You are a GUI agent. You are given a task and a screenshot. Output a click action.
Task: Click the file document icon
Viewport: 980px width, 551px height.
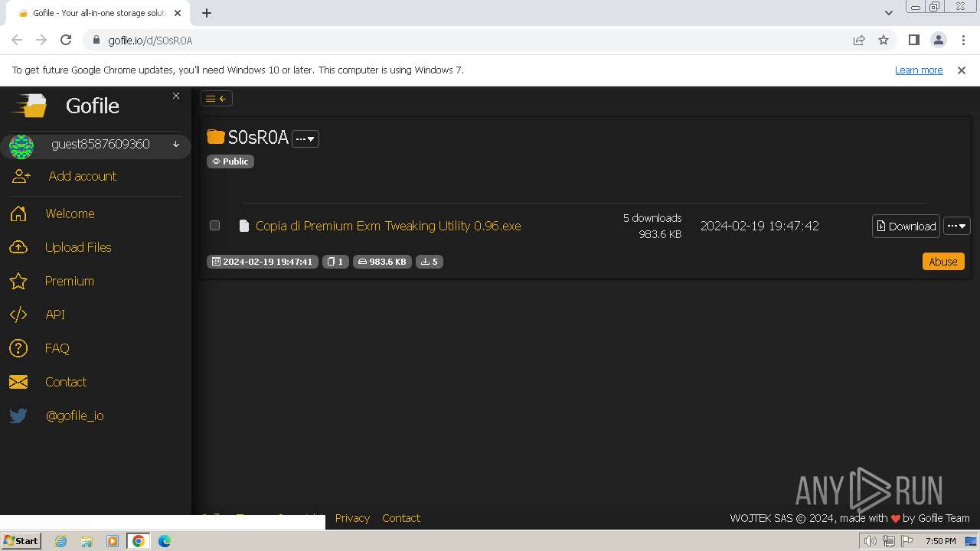pos(244,226)
